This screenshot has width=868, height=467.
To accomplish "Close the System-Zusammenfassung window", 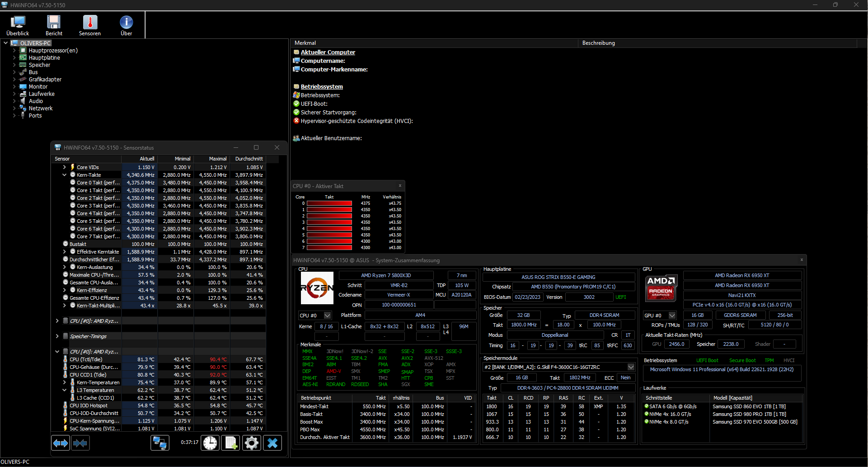I will (x=802, y=260).
